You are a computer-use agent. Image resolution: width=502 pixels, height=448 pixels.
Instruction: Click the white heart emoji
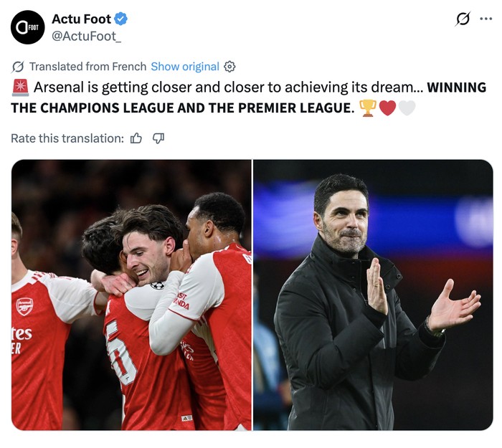pos(407,108)
